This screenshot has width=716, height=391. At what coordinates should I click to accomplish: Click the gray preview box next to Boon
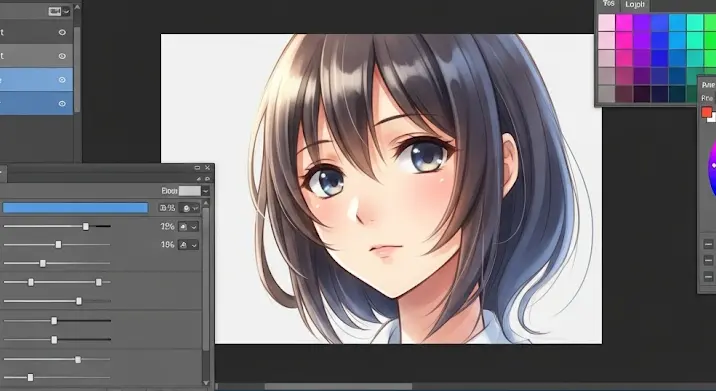coord(190,191)
